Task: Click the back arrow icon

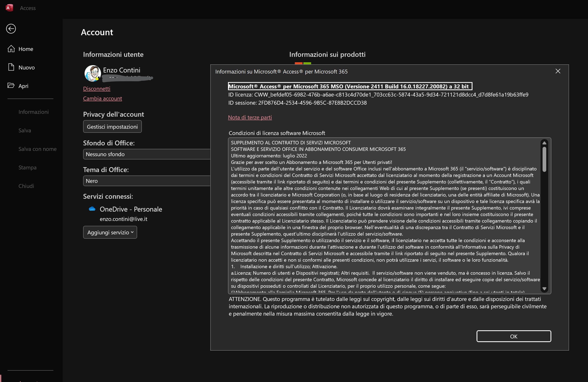Action: point(11,29)
